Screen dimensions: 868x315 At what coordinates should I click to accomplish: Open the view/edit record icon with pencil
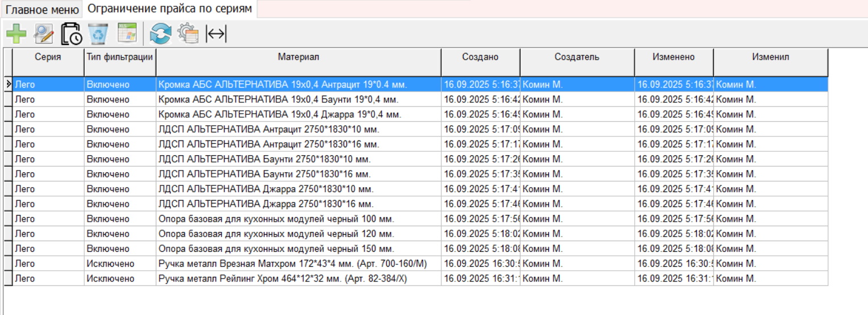click(x=44, y=34)
